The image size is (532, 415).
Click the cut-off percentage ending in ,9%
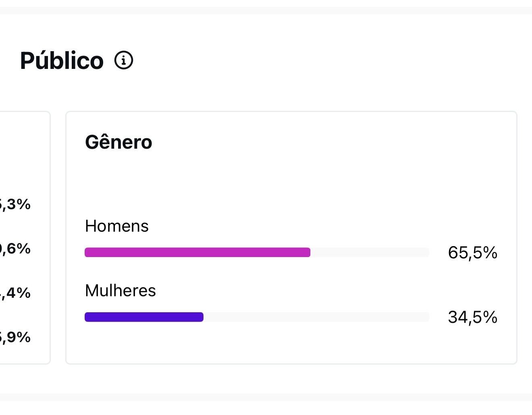click(x=15, y=337)
